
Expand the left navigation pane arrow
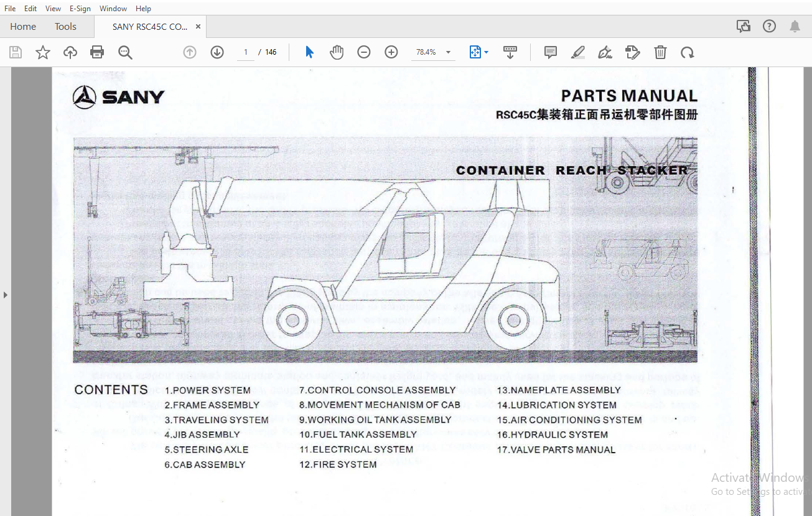pyautogui.click(x=6, y=295)
